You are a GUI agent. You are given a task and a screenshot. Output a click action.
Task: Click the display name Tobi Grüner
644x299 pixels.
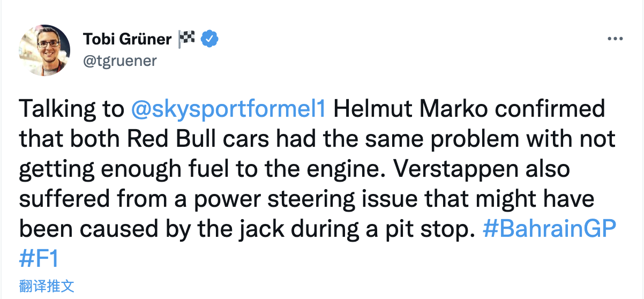tap(127, 39)
